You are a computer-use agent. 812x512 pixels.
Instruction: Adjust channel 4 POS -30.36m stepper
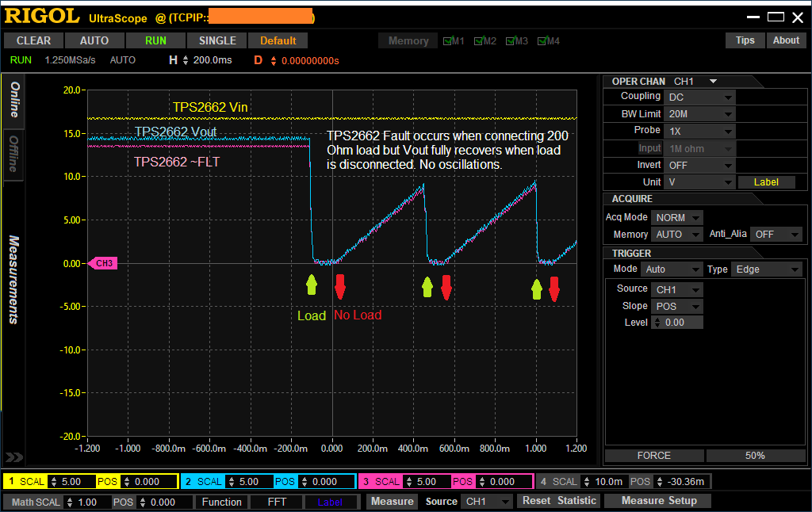(659, 482)
